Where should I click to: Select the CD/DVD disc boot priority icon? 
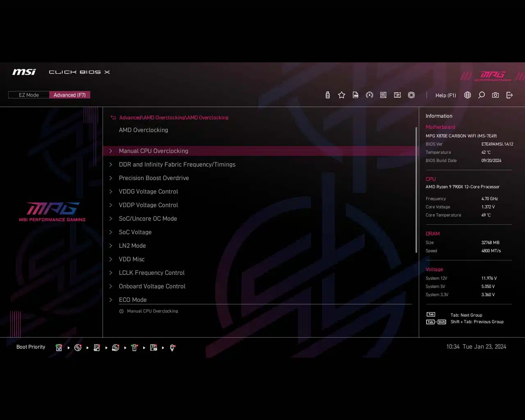78,347
